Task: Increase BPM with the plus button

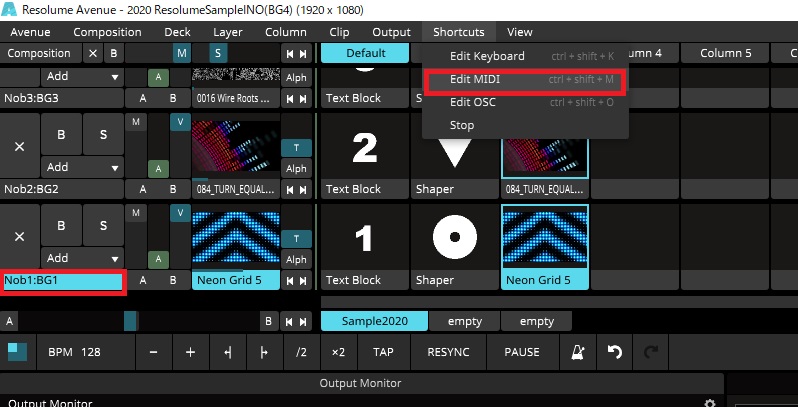Action: click(x=190, y=352)
